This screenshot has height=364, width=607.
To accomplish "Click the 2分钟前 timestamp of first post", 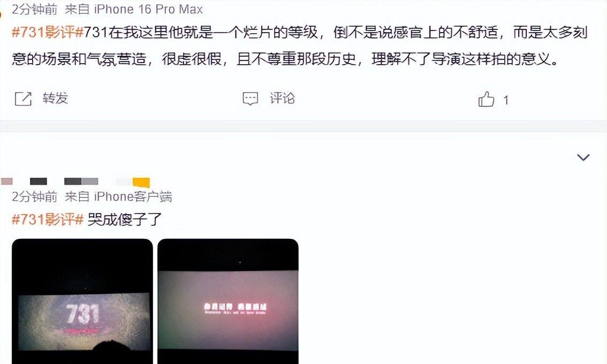I will pyautogui.click(x=34, y=9).
